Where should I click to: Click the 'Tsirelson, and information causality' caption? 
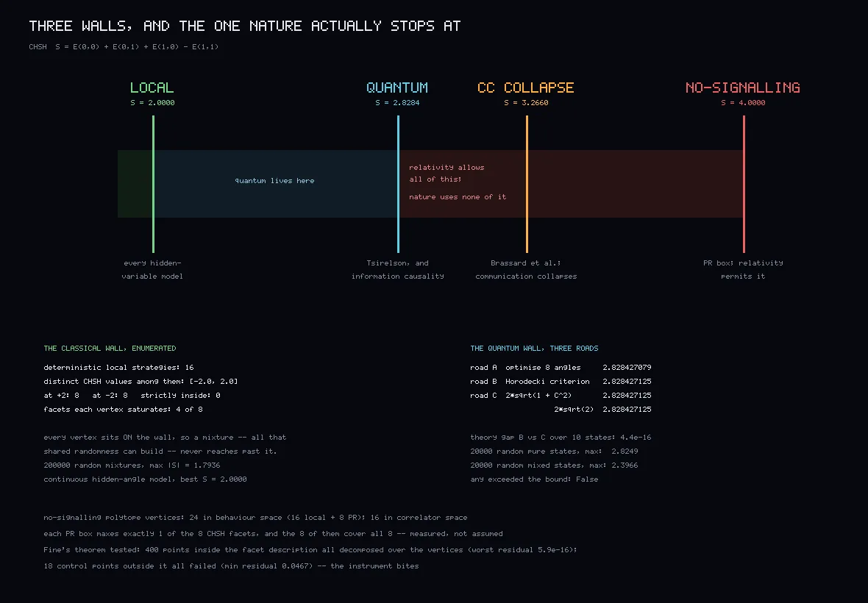click(x=397, y=269)
